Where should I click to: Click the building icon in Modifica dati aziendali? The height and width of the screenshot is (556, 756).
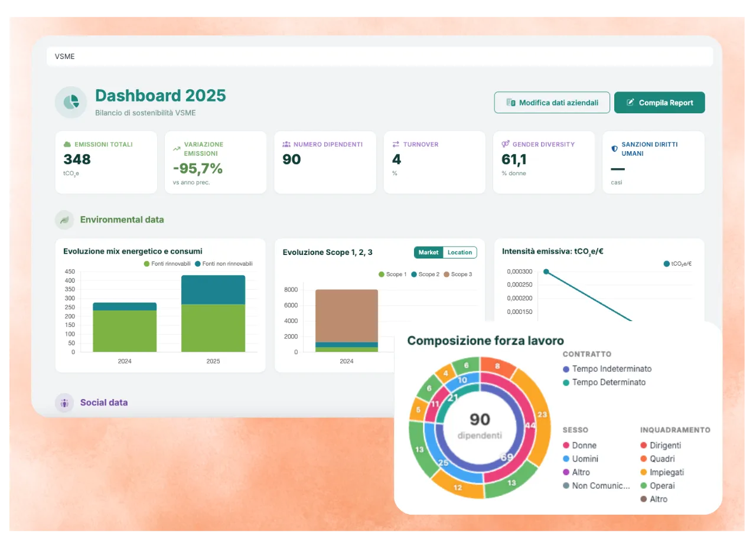tap(511, 103)
